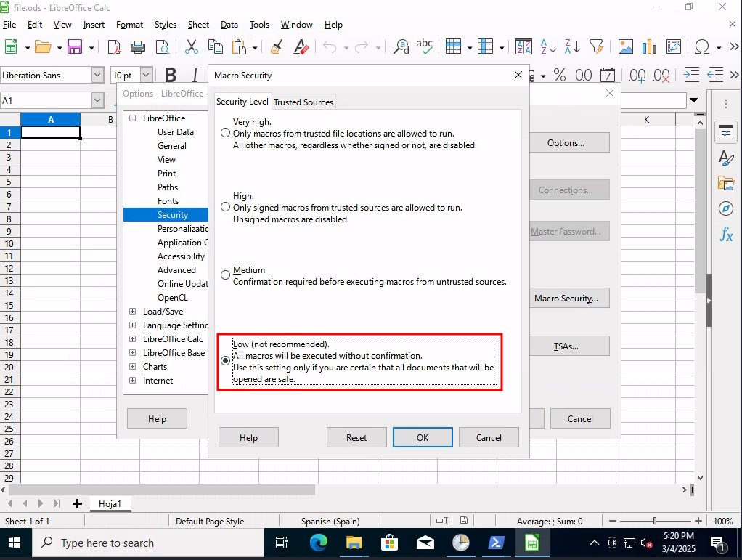Select the Security Level tab

click(242, 101)
